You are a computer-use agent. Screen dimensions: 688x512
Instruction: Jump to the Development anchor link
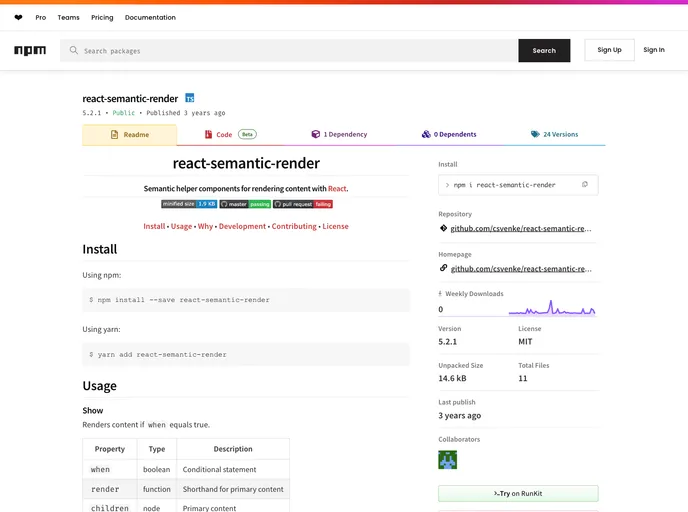pyautogui.click(x=242, y=226)
